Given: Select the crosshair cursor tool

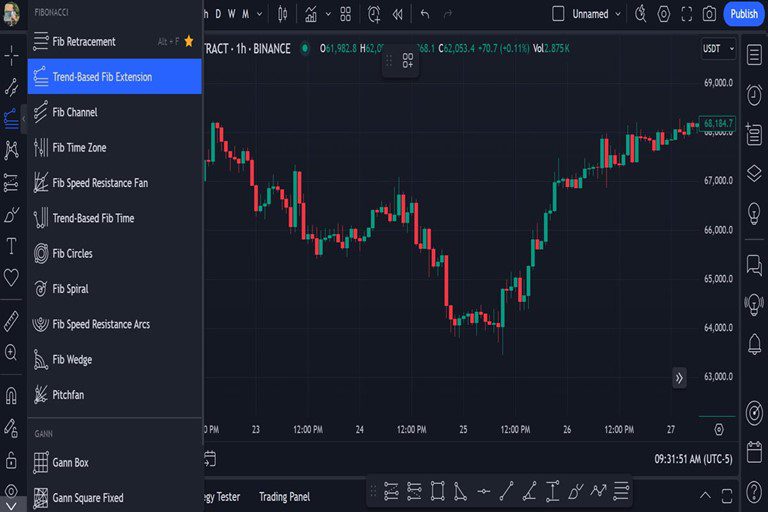Looking at the screenshot, I should coord(11,55).
